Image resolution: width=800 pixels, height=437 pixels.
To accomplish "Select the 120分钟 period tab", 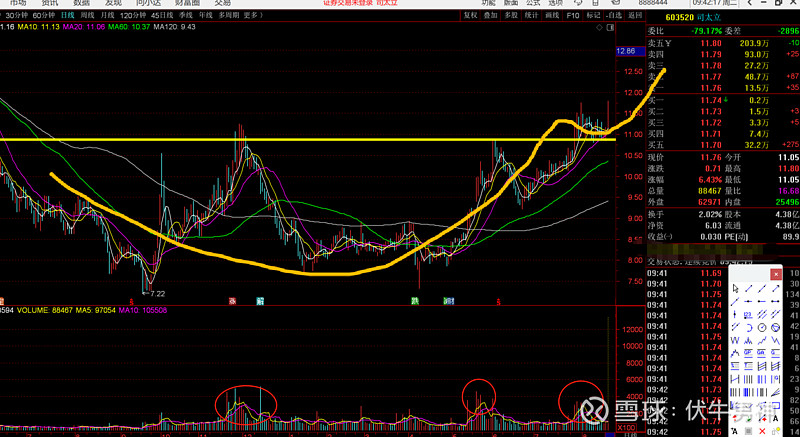I will (x=133, y=15).
